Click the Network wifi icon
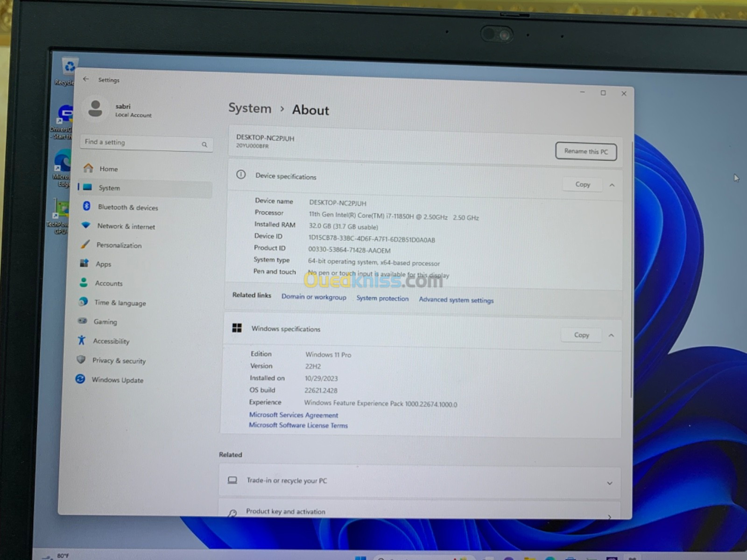The height and width of the screenshot is (560, 747). click(85, 225)
